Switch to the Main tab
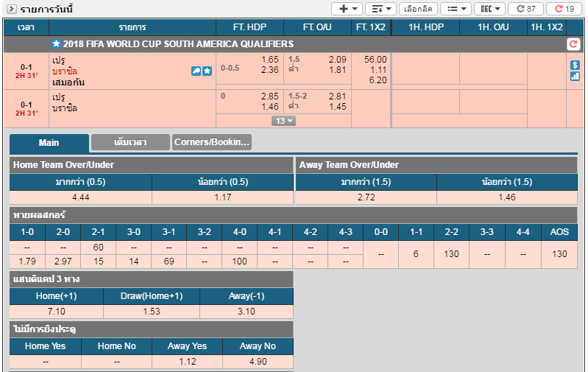 tap(49, 143)
